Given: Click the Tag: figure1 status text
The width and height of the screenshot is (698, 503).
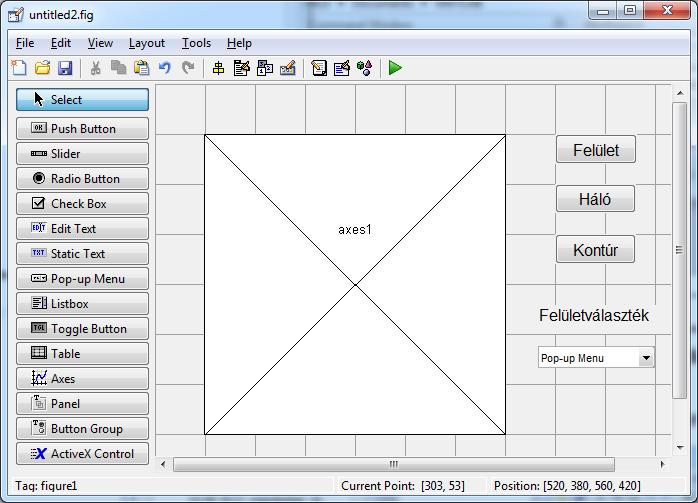Looking at the screenshot, I should (46, 486).
